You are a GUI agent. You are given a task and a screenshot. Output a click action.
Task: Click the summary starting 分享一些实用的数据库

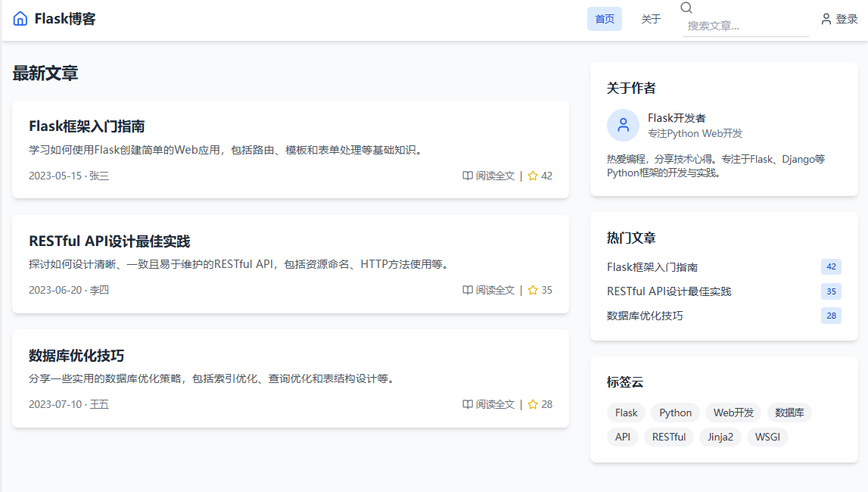213,378
